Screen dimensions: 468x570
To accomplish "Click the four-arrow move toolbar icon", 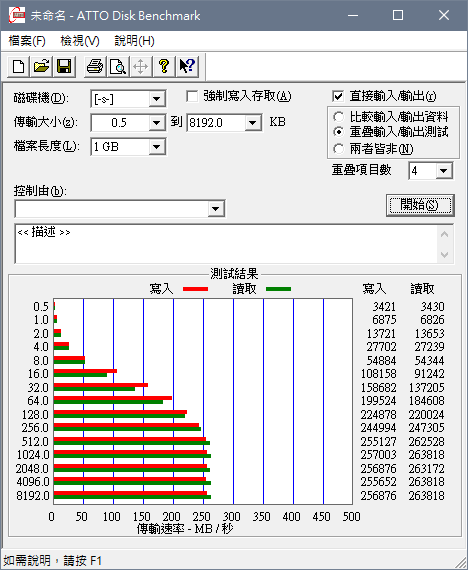I will (141, 67).
